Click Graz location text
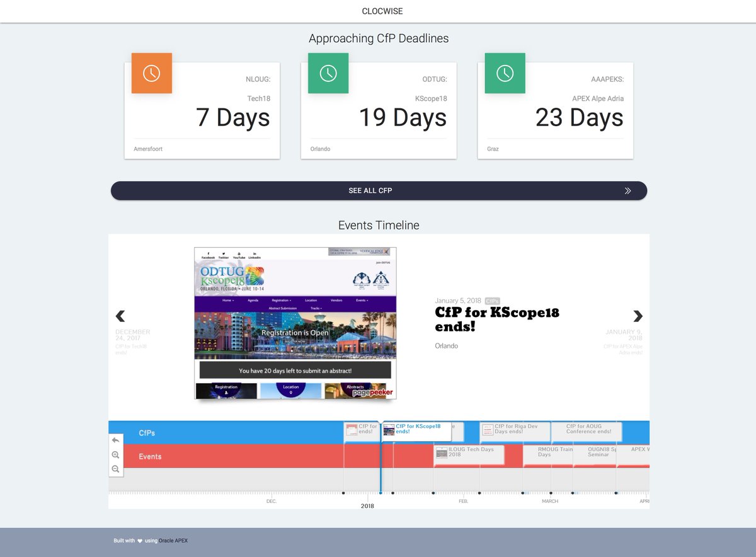This screenshot has width=756, height=557. pyautogui.click(x=493, y=149)
